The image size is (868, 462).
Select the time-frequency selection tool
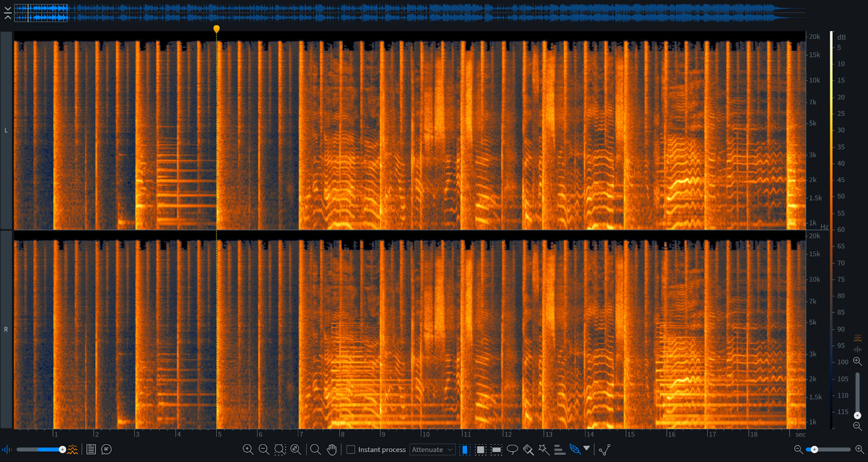pyautogui.click(x=480, y=450)
